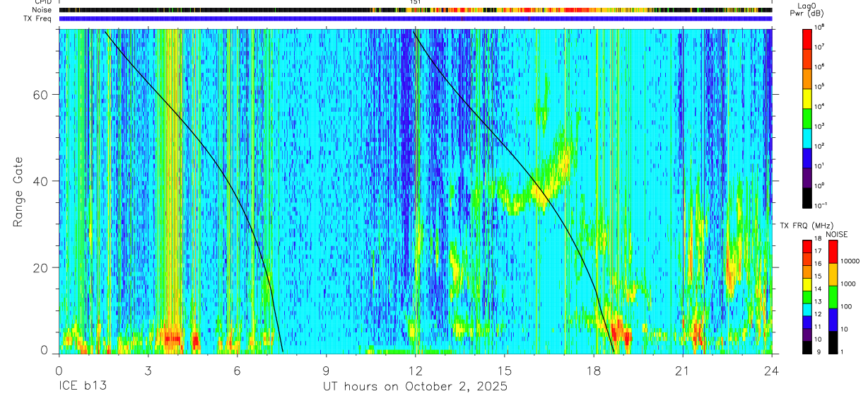This screenshot has height=401, width=868.
Task: Click the 'ICE b13' radar label
Action: coord(81,387)
